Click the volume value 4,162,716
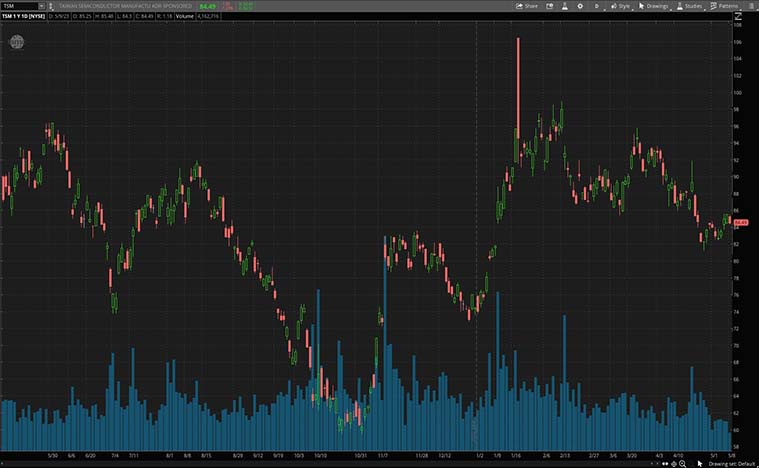 pyautogui.click(x=208, y=16)
